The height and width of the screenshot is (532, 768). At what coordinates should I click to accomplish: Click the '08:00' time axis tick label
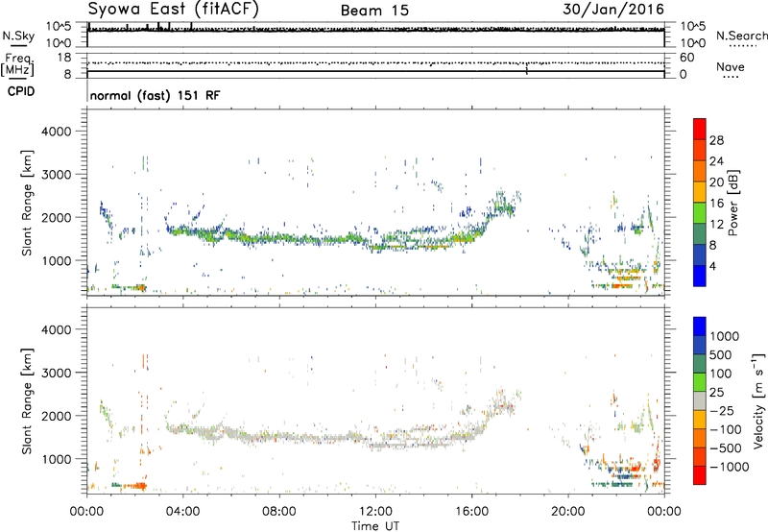(x=279, y=512)
